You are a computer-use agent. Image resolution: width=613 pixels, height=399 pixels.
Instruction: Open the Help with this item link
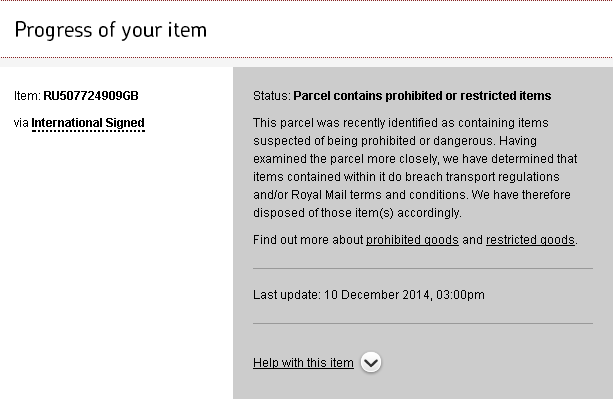(x=303, y=363)
